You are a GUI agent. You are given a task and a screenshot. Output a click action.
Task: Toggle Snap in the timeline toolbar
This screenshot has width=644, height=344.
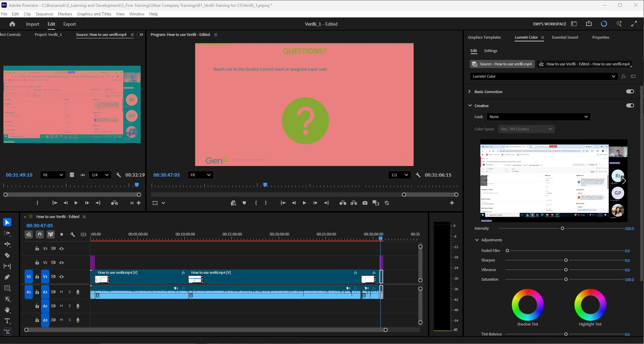(40, 234)
